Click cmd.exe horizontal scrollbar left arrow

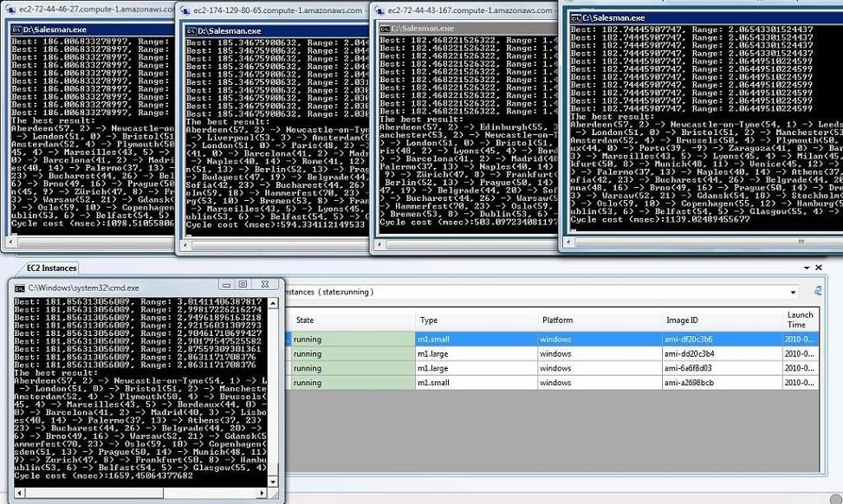(19, 493)
